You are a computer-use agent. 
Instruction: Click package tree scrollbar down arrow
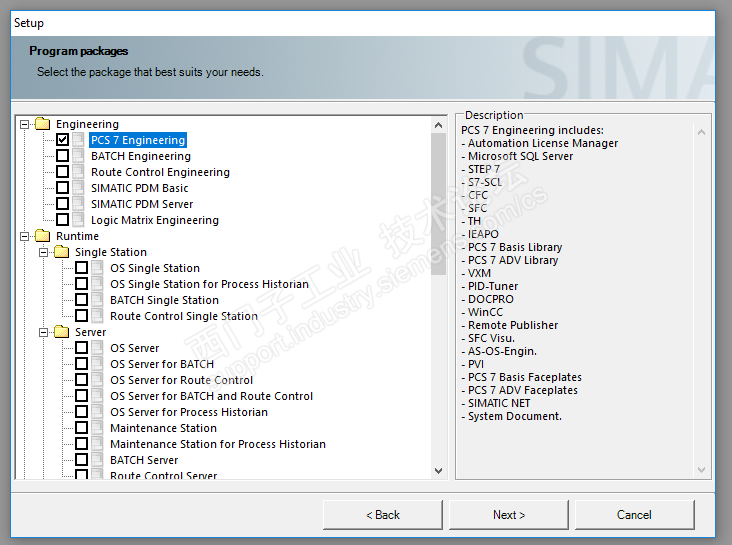(x=438, y=470)
